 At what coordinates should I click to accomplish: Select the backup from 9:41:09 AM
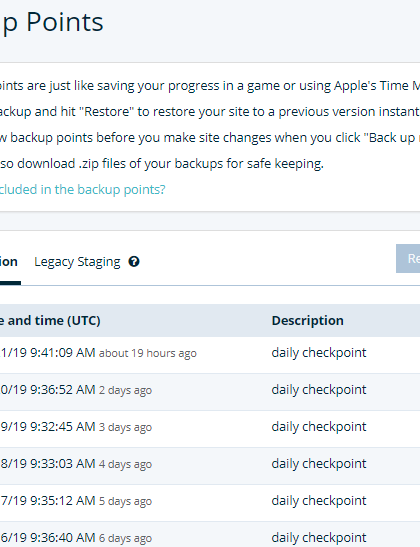pyautogui.click(x=210, y=355)
